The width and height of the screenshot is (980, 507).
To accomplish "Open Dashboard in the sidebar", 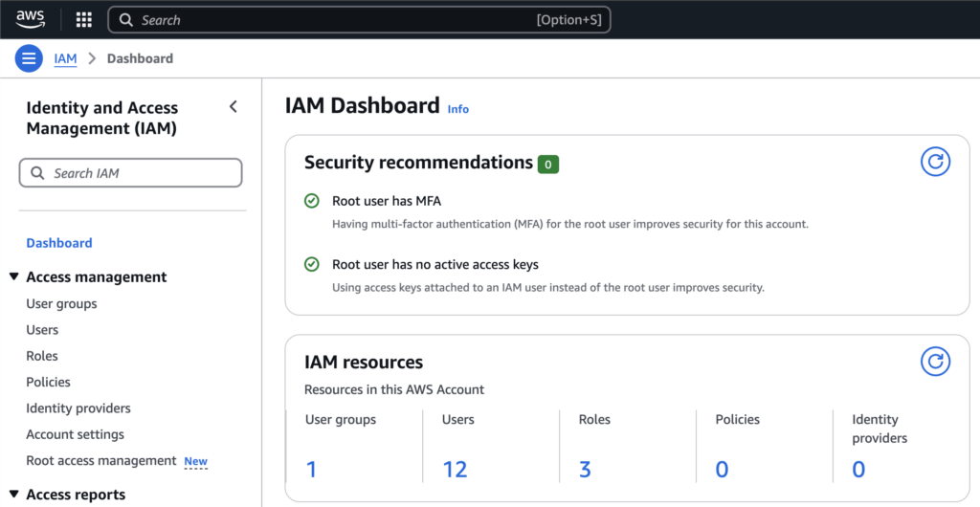I will (x=59, y=243).
